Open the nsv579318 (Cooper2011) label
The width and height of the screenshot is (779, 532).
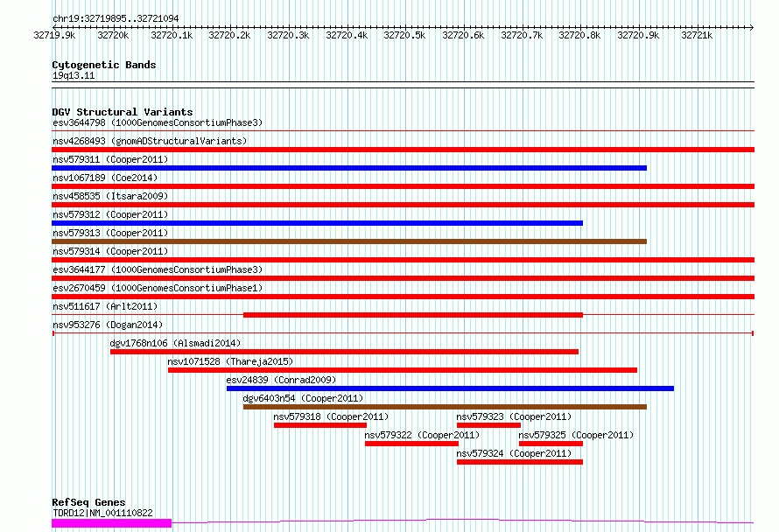(x=332, y=416)
